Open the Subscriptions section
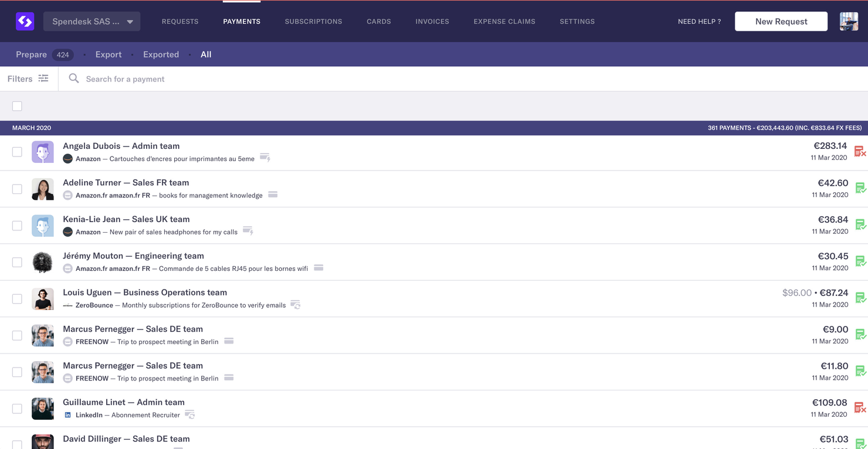Screen dimensions: 868x449 click(314, 21)
